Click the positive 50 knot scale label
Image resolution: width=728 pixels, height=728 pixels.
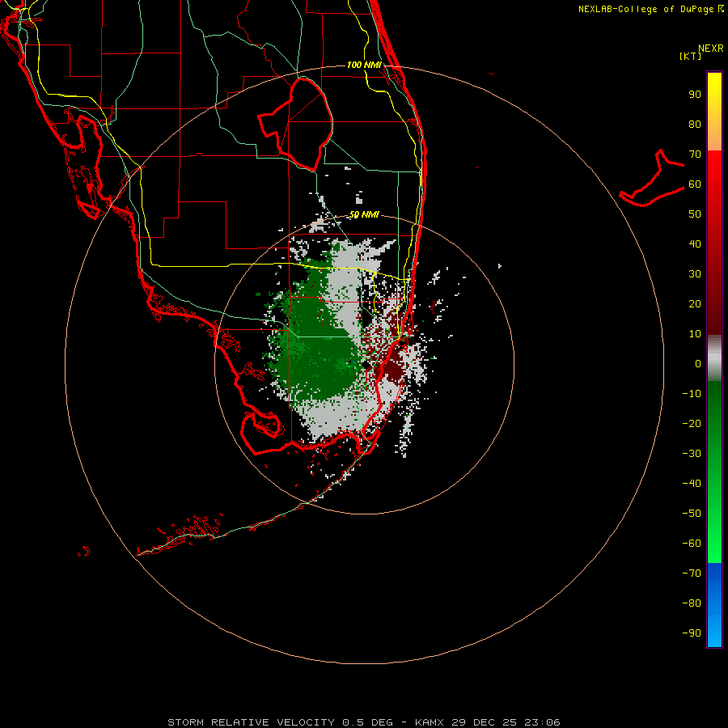pos(695,214)
